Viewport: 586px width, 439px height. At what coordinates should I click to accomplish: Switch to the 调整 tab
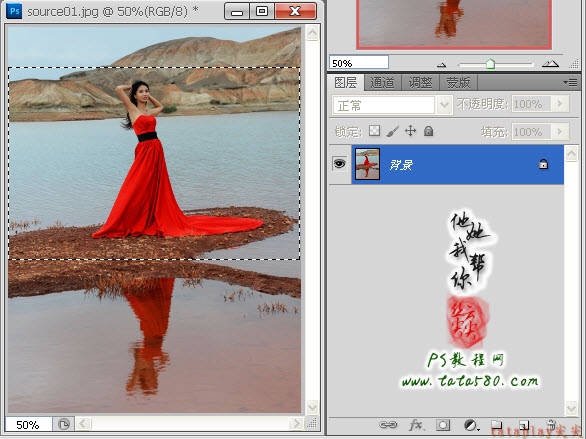(x=420, y=83)
